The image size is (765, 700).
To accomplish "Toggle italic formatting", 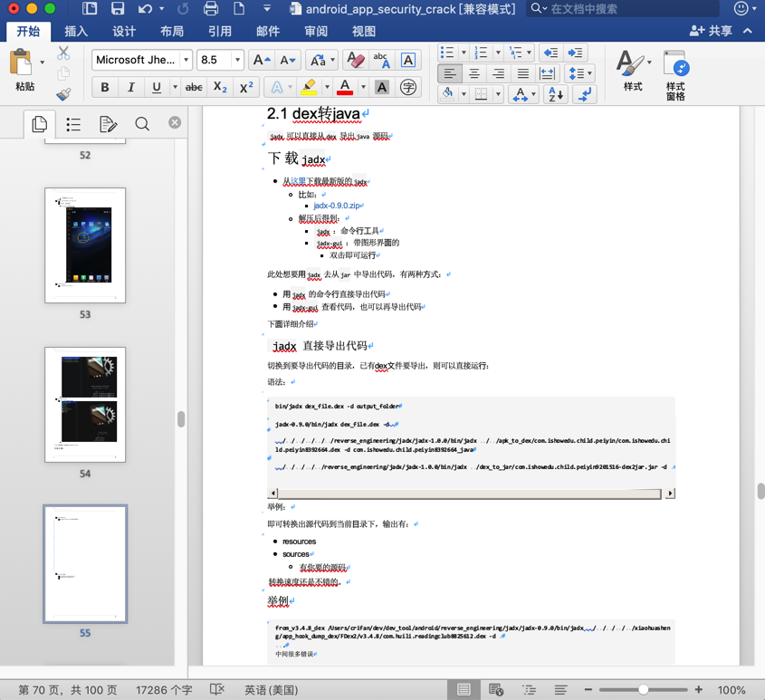I will click(x=130, y=88).
